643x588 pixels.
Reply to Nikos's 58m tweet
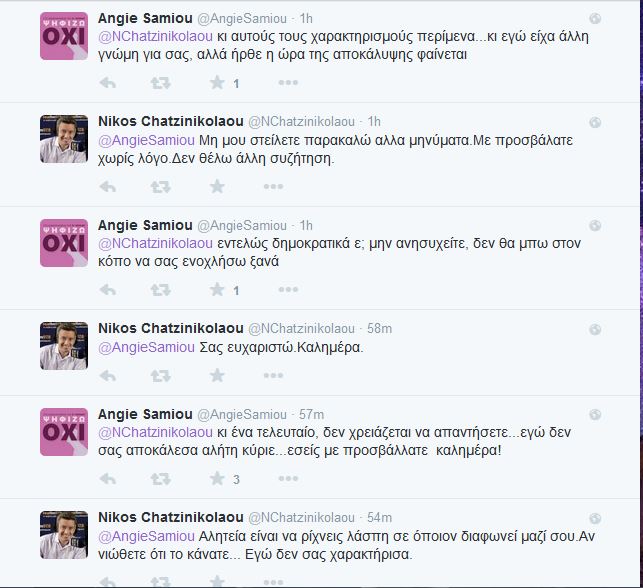(108, 375)
